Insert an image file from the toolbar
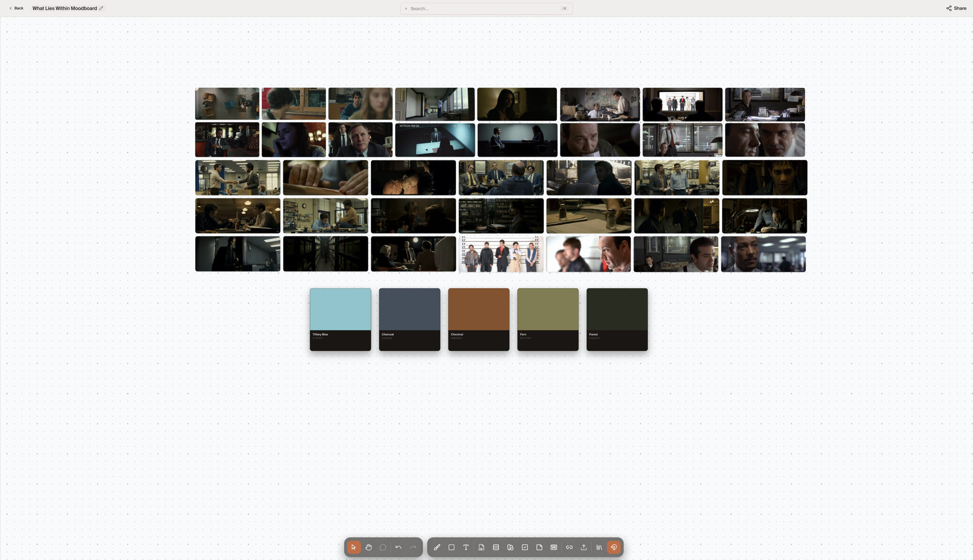973x560 pixels. (481, 547)
